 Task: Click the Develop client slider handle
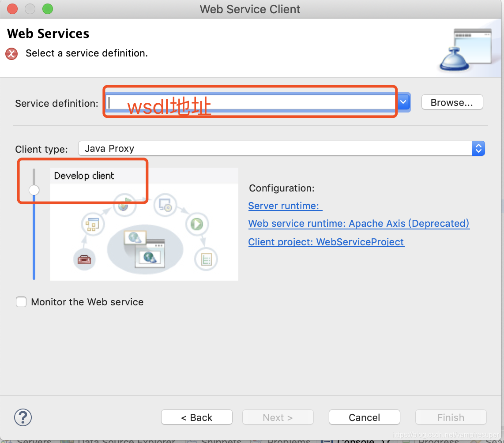tap(34, 190)
